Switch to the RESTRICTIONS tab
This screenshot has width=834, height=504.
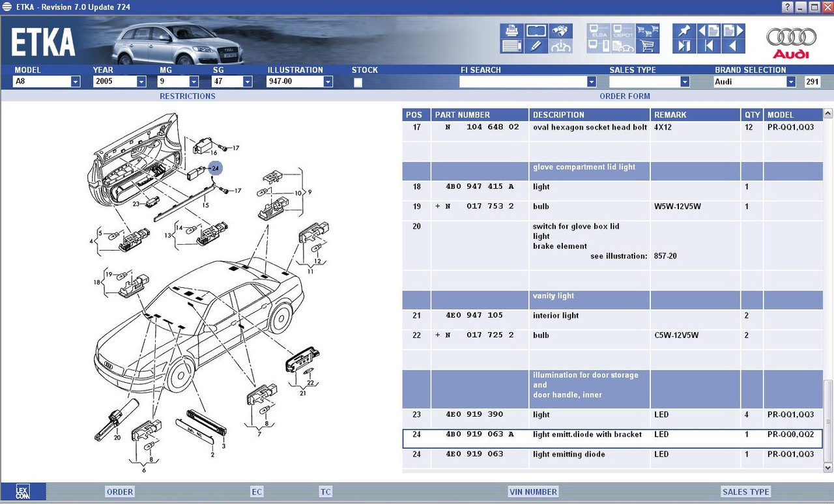(x=188, y=96)
